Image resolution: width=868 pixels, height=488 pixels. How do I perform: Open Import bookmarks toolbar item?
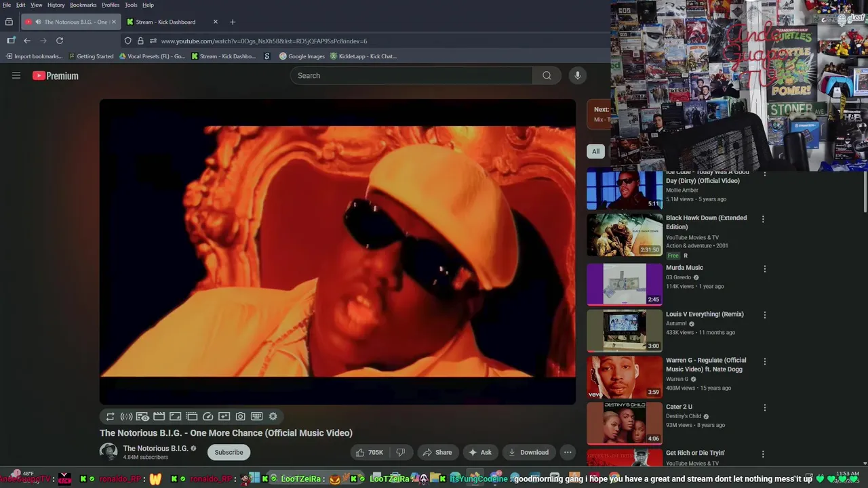coord(34,56)
